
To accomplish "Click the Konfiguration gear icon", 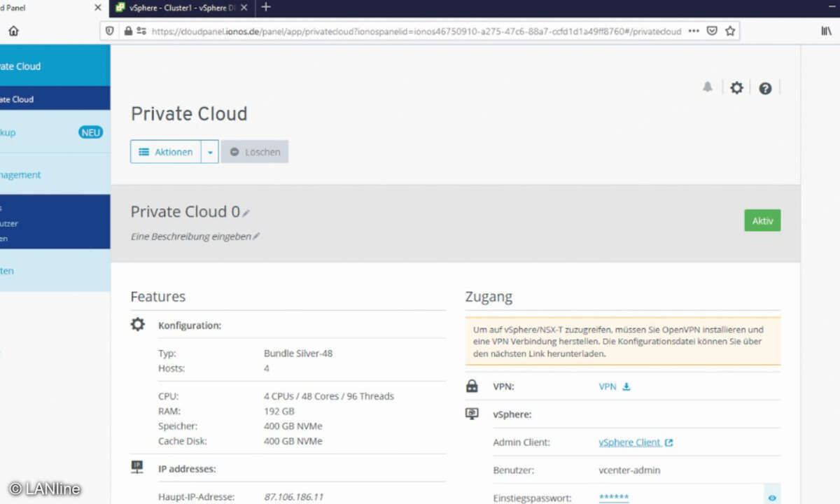I will click(x=138, y=325).
